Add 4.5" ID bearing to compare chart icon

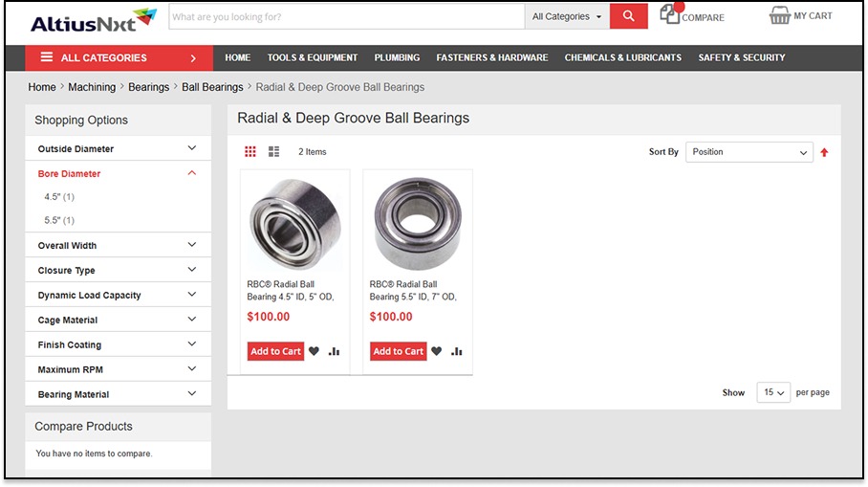[x=334, y=351]
